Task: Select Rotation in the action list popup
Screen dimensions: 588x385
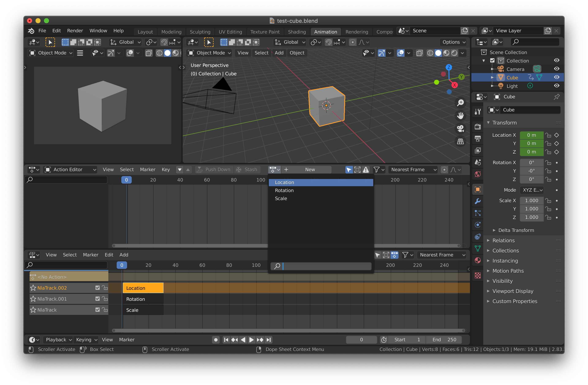Action: tap(321, 190)
